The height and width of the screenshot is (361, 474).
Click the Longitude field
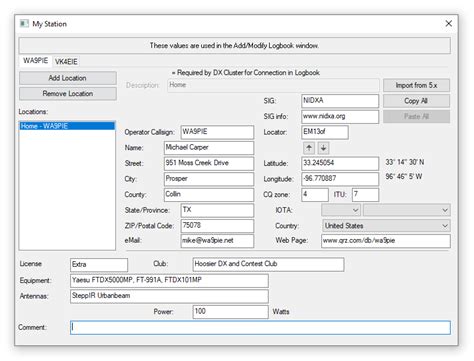(340, 179)
